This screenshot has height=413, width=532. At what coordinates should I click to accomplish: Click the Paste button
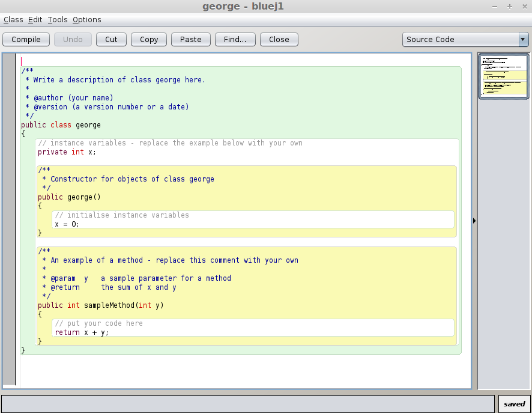(191, 40)
